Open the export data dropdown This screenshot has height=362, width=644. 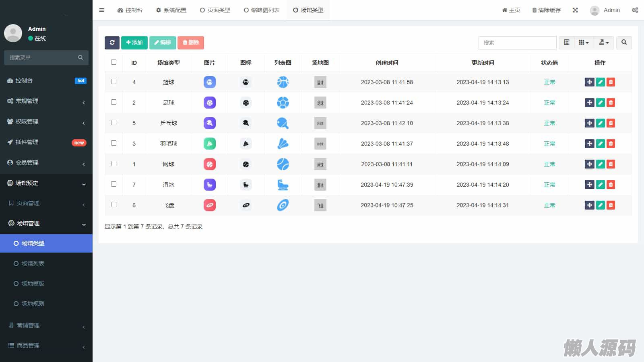[604, 43]
